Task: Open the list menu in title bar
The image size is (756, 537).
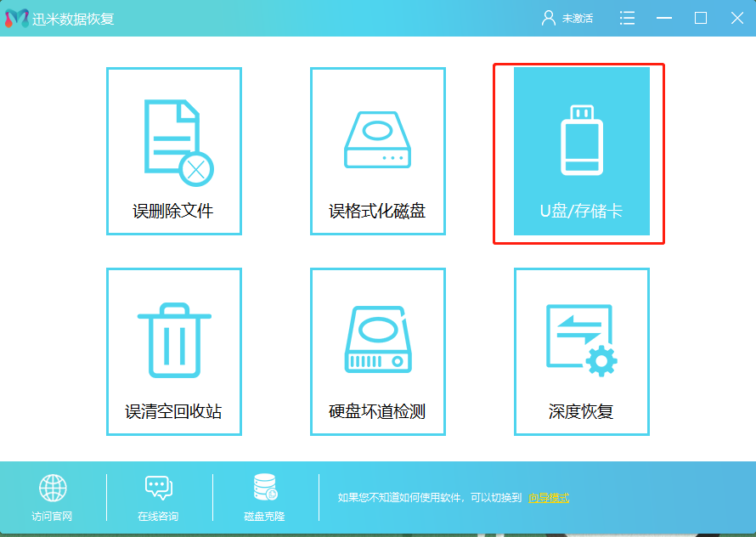Action: click(627, 17)
